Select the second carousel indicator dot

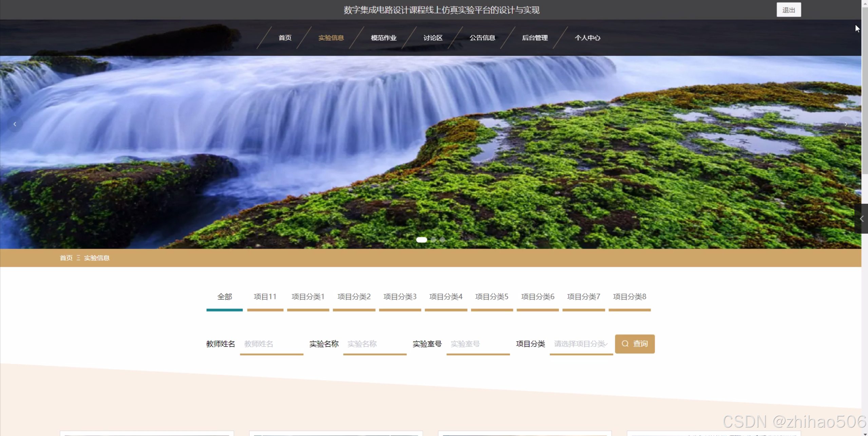coord(433,240)
